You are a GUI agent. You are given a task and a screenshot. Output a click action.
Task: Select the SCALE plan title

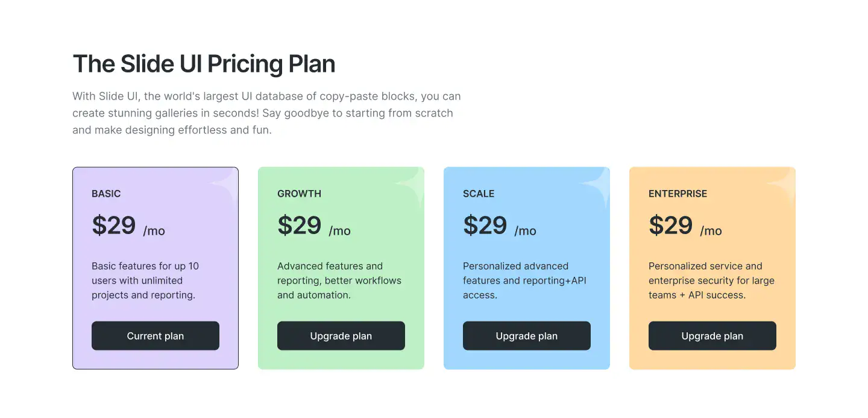pos(479,194)
